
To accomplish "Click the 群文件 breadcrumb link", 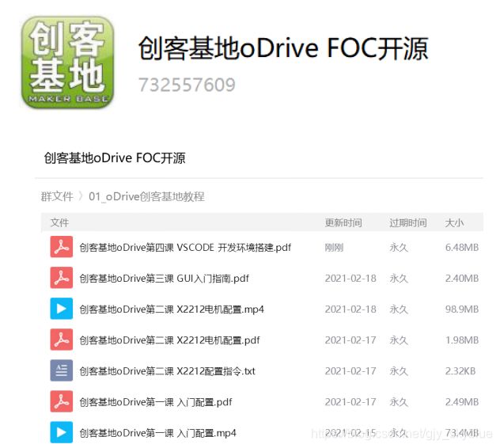I will pos(57,196).
